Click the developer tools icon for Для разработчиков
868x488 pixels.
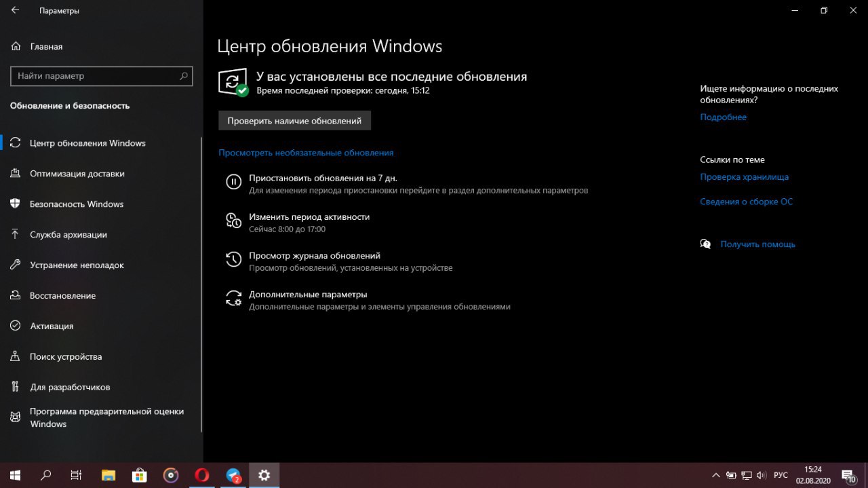[x=16, y=387]
